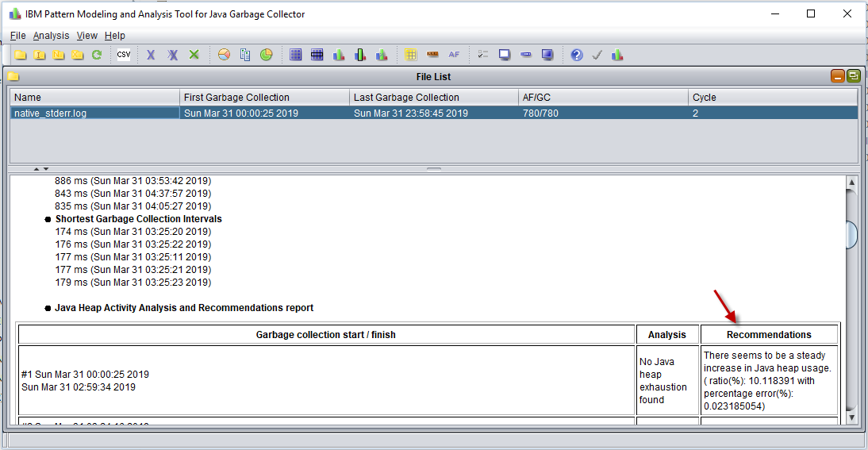Click the white monitor console icon
The image size is (868, 450).
click(x=505, y=55)
